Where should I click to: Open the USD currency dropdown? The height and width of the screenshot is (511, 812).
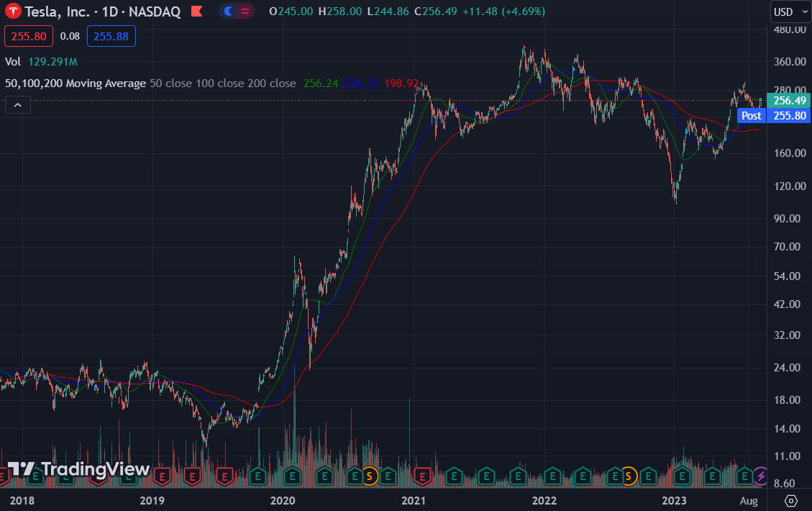(790, 12)
